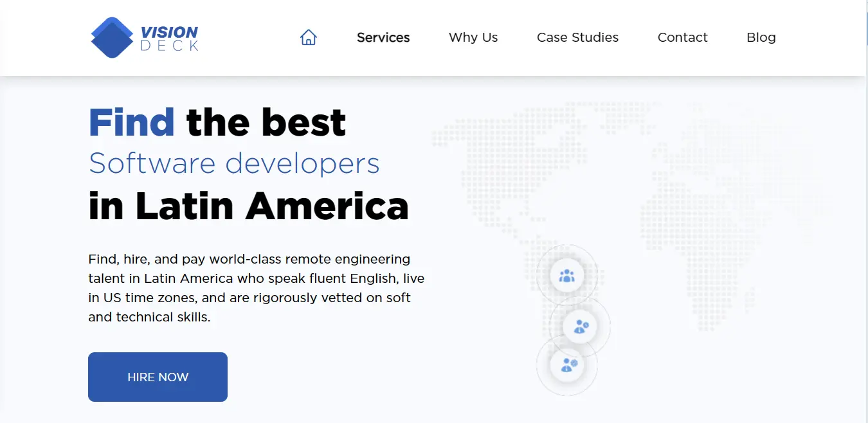The height and width of the screenshot is (423, 868).
Task: Click the "in Latin America" heading
Action: (x=248, y=205)
